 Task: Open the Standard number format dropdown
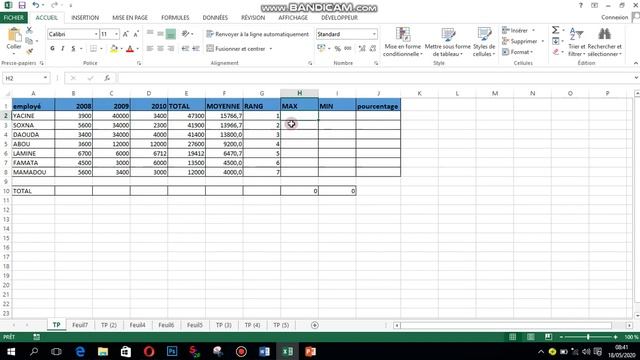[374, 34]
